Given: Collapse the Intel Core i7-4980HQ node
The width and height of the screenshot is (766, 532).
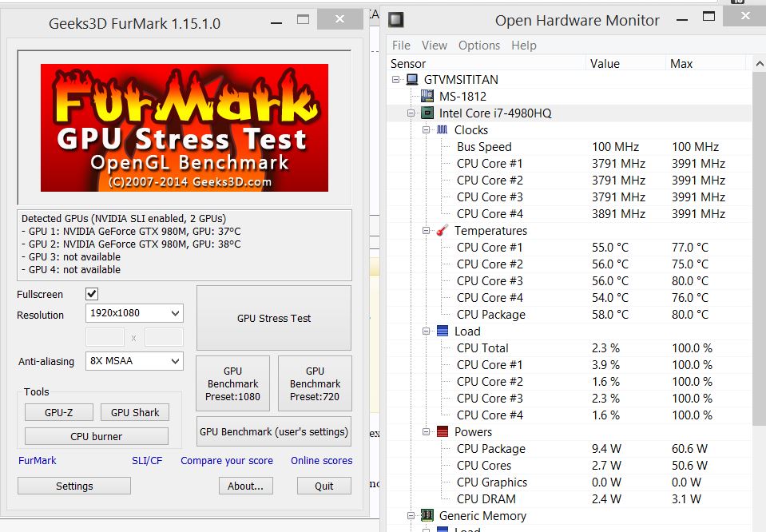Looking at the screenshot, I should [x=411, y=113].
